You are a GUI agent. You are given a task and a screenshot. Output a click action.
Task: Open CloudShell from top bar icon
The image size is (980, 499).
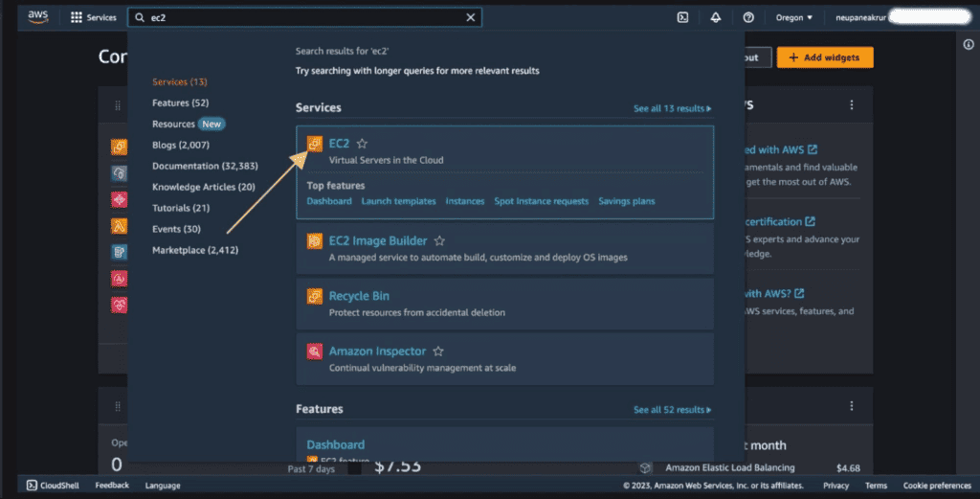tap(682, 17)
